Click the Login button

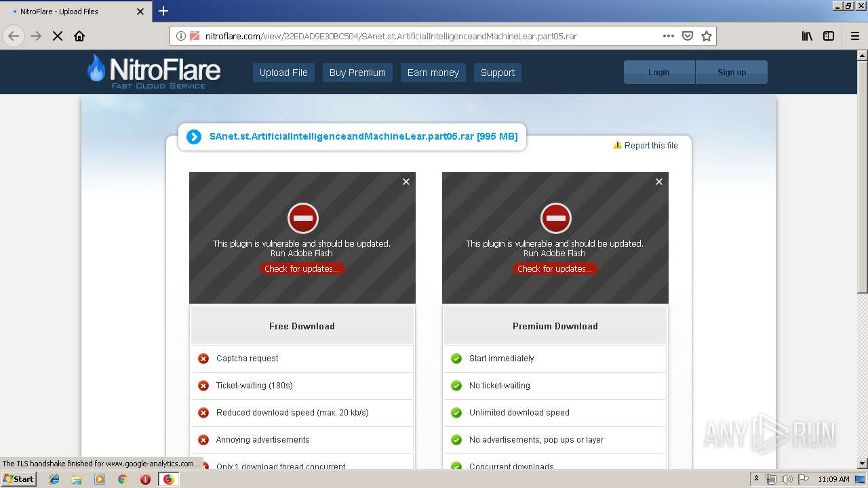click(x=659, y=72)
